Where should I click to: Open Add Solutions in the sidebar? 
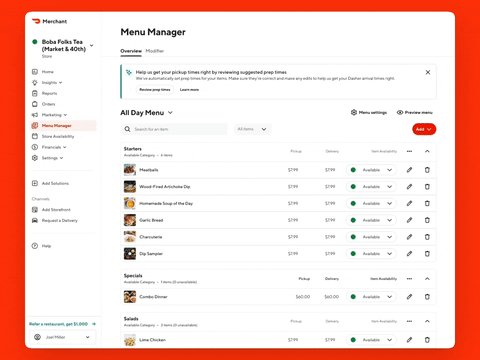tap(50, 183)
